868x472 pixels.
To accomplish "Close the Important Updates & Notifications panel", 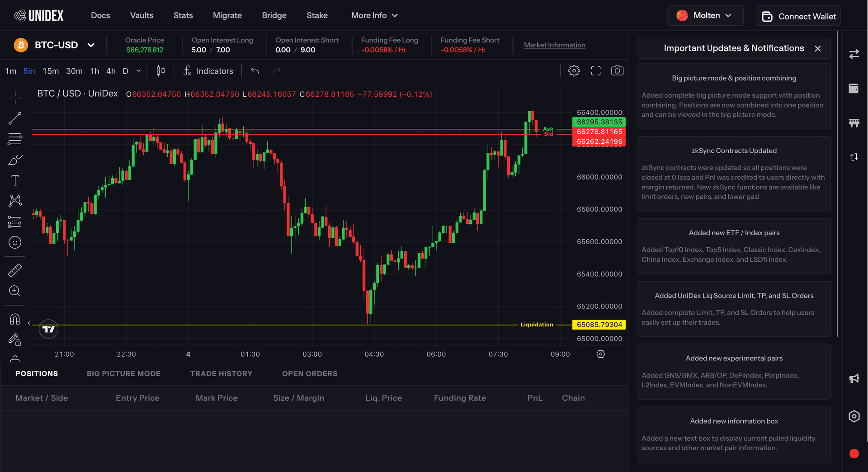I will pyautogui.click(x=818, y=48).
